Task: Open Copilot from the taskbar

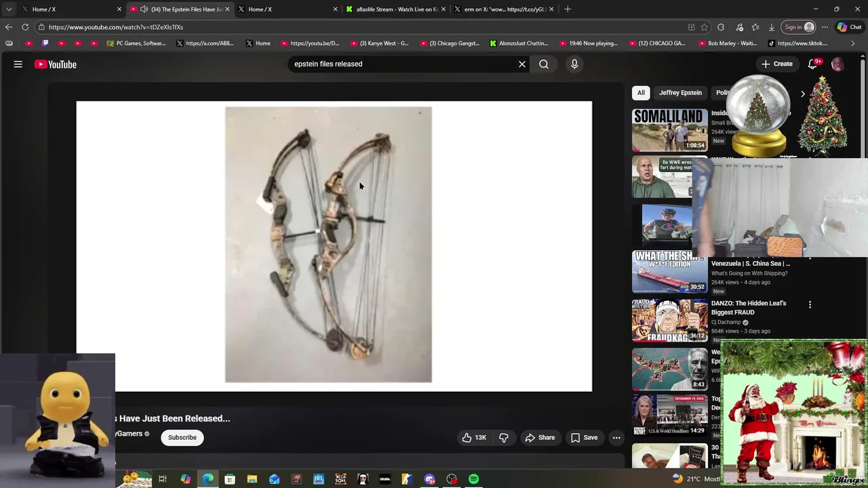Action: 185,479
